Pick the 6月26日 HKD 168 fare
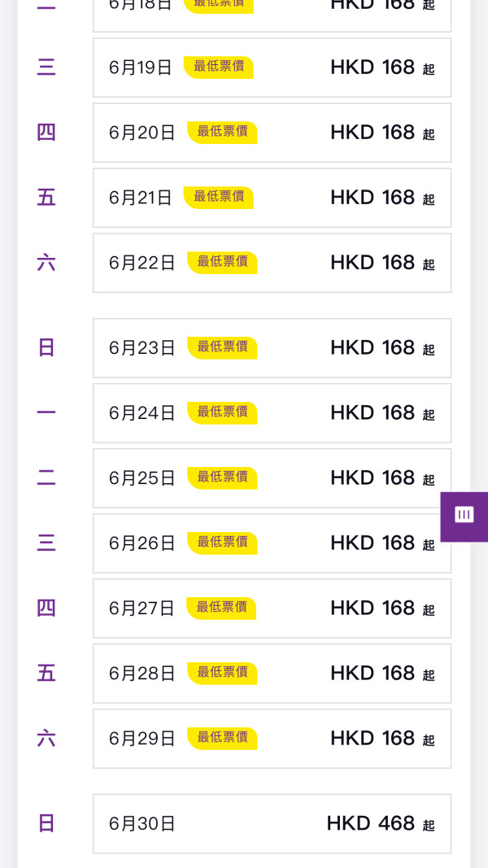 point(272,543)
